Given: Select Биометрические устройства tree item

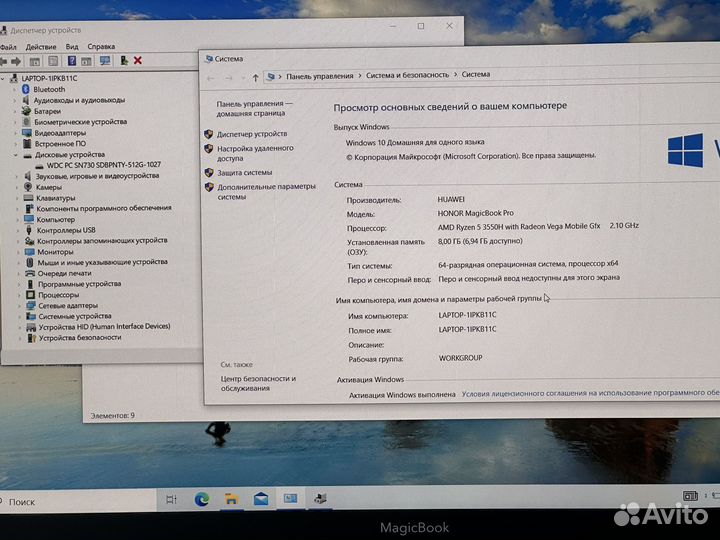Looking at the screenshot, I should pyautogui.click(x=80, y=122).
